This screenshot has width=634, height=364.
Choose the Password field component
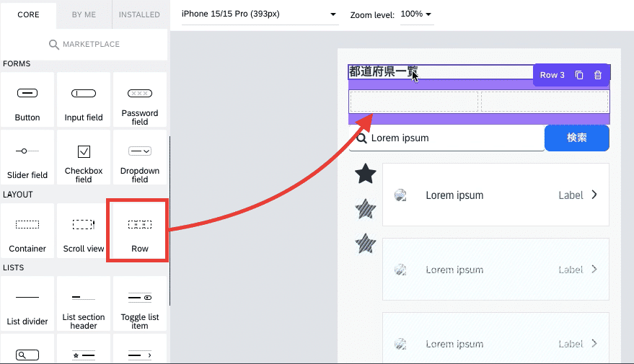tap(139, 99)
